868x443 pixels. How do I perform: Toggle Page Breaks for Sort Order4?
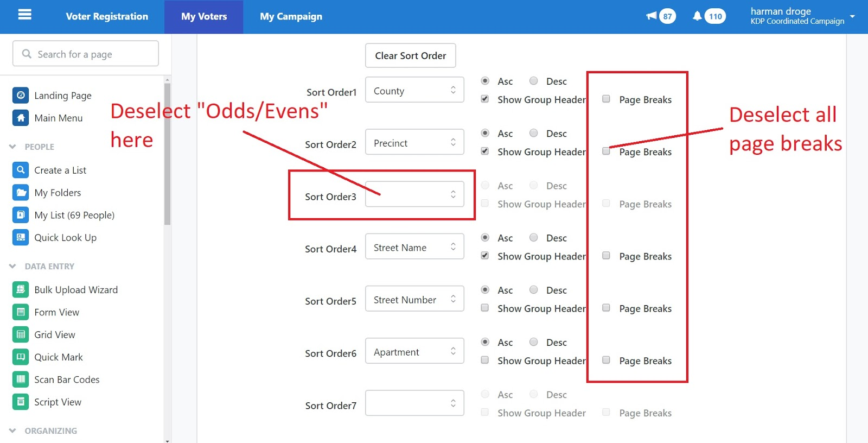pyautogui.click(x=606, y=256)
